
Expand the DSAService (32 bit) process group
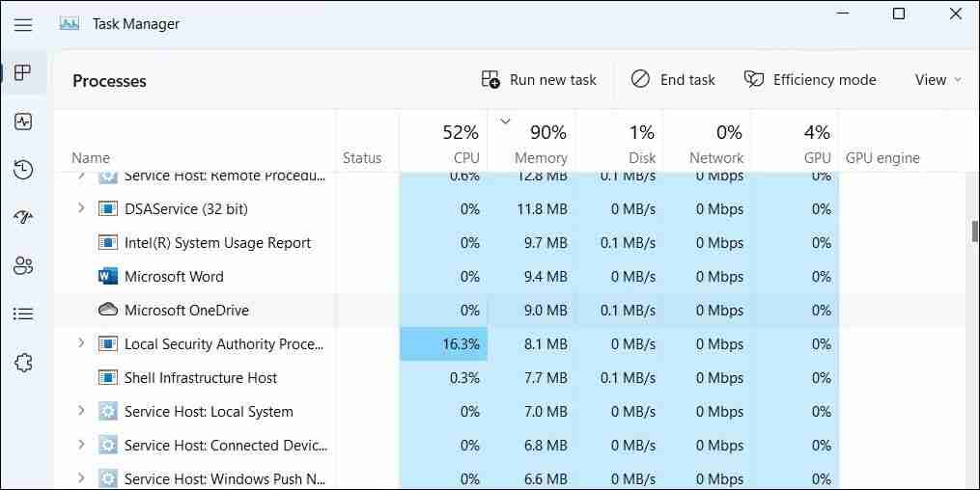coord(81,207)
